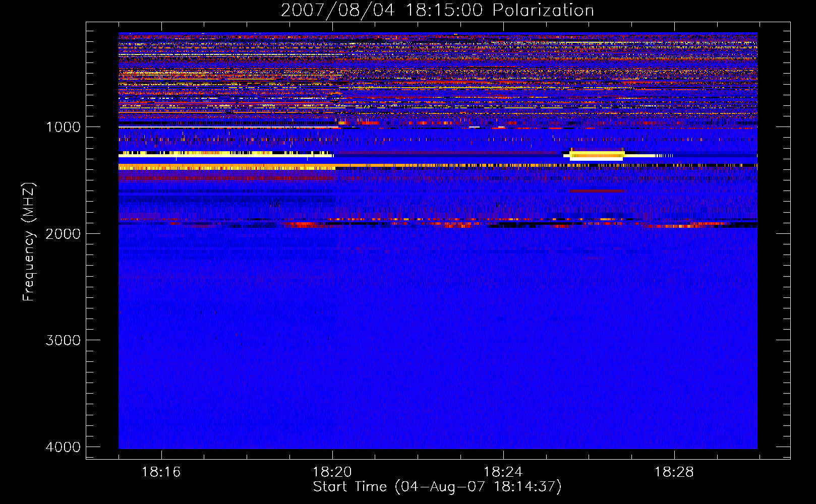The image size is (816, 504).
Task: Click the plot title '2007/08/04 18:15:00 Polarization'
Action: tap(437, 10)
